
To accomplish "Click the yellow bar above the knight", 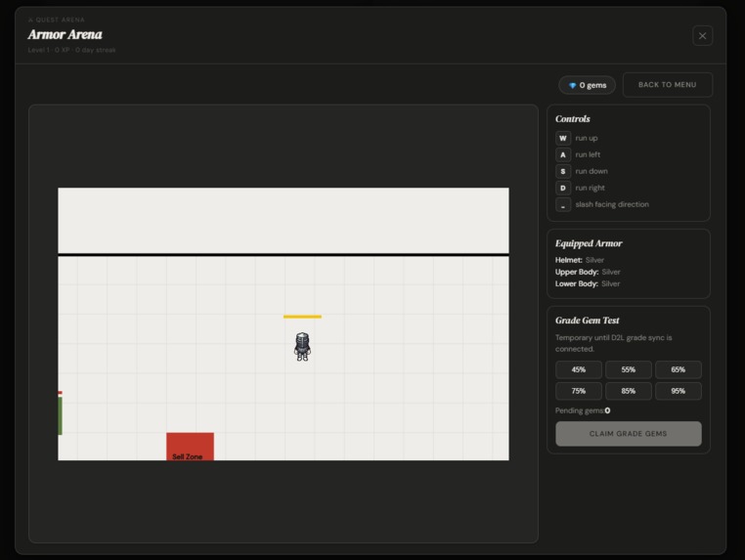I will [303, 317].
